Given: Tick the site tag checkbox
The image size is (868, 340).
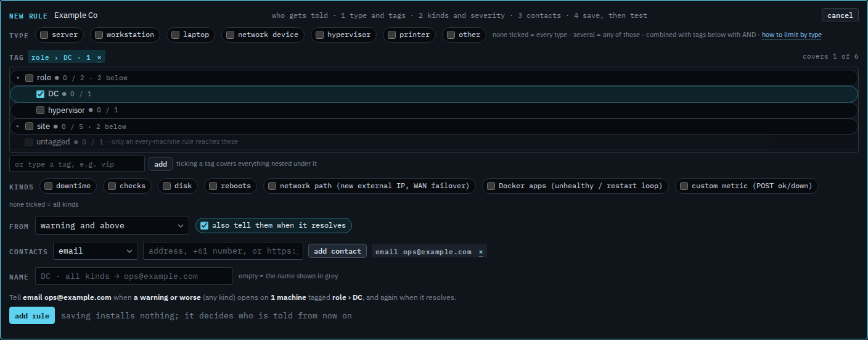Looking at the screenshot, I should pyautogui.click(x=29, y=126).
